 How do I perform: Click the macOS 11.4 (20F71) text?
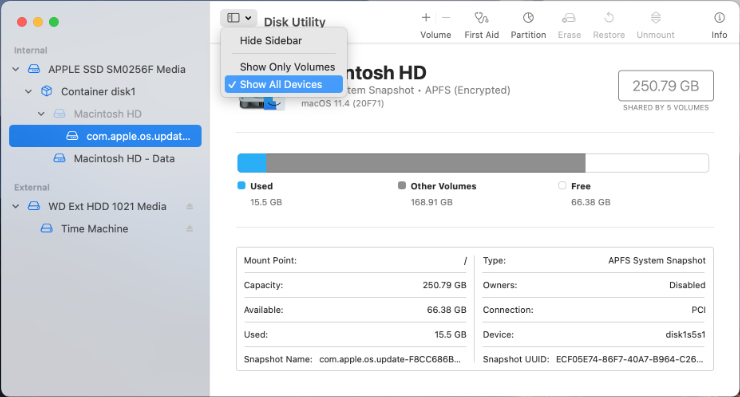(x=343, y=103)
